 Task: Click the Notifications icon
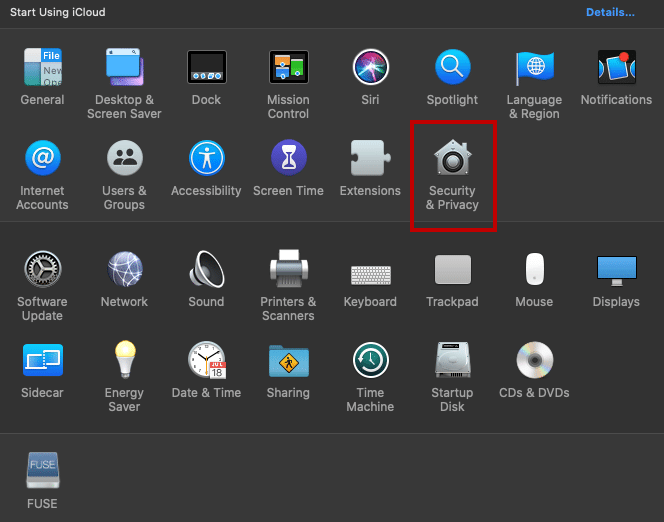(616, 68)
